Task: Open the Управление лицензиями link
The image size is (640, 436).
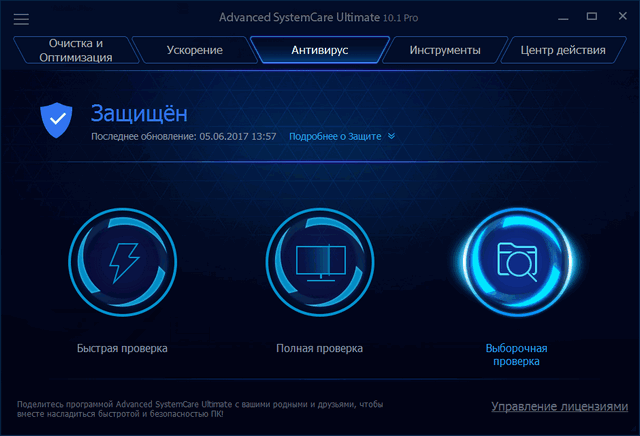Action: 559,407
